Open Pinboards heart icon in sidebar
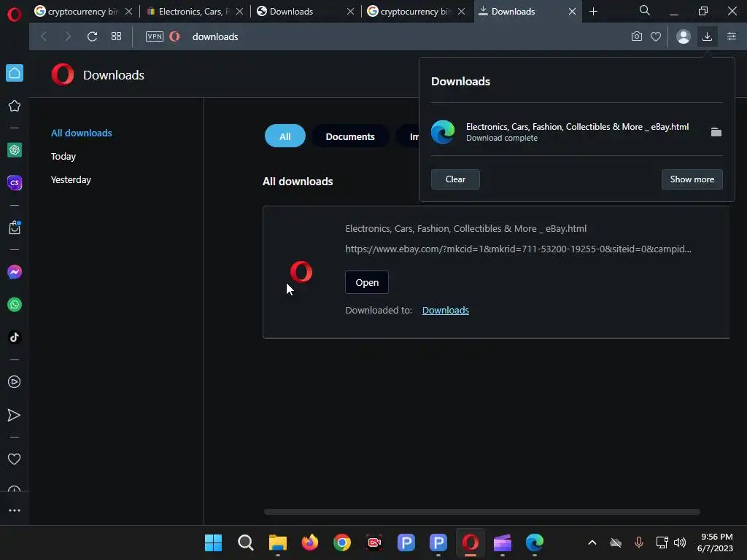The width and height of the screenshot is (747, 560). point(15,459)
